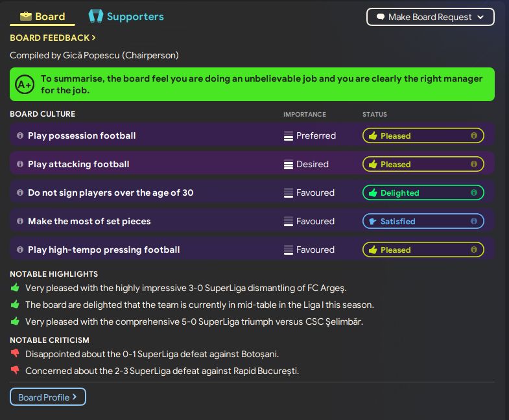The width and height of the screenshot is (509, 420).
Task: Click info icon beside age of 30 rule
Action: pos(20,192)
